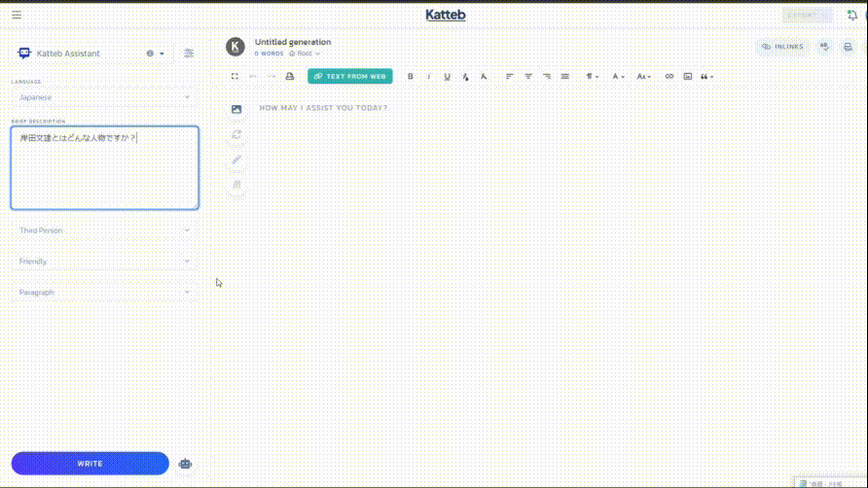Click the Katteb Assistant chat icon
This screenshot has height=488, width=868.
tap(23, 53)
